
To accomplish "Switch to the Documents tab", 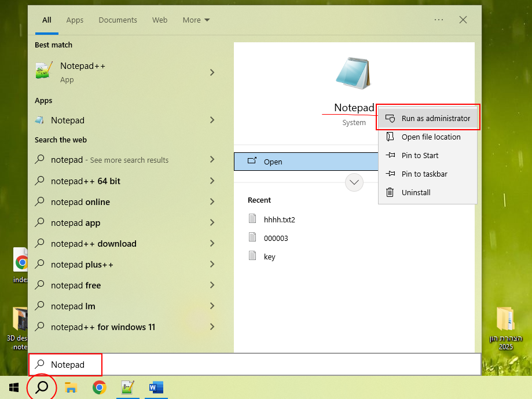I will pos(118,20).
